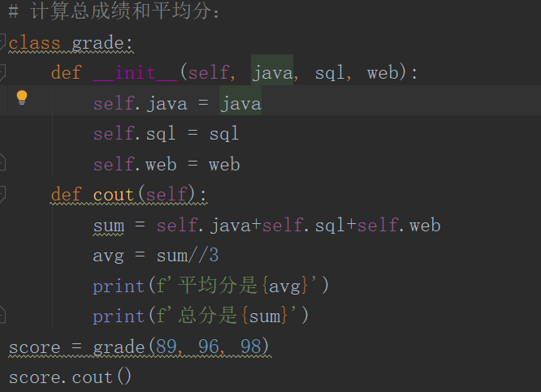
Task: Click the fold end marker beside self.web line
Action: tap(2, 162)
